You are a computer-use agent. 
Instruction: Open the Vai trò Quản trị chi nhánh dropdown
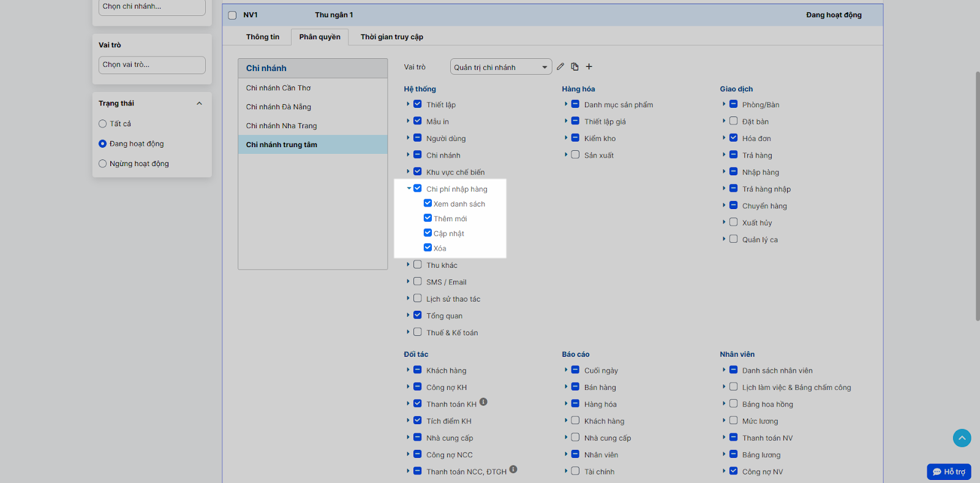click(x=500, y=67)
